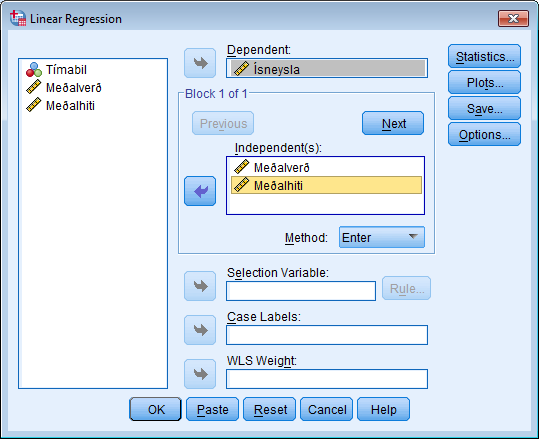Click the arrow button beside WLS Weight
Viewport: 539px width, 440px height.
200,374
